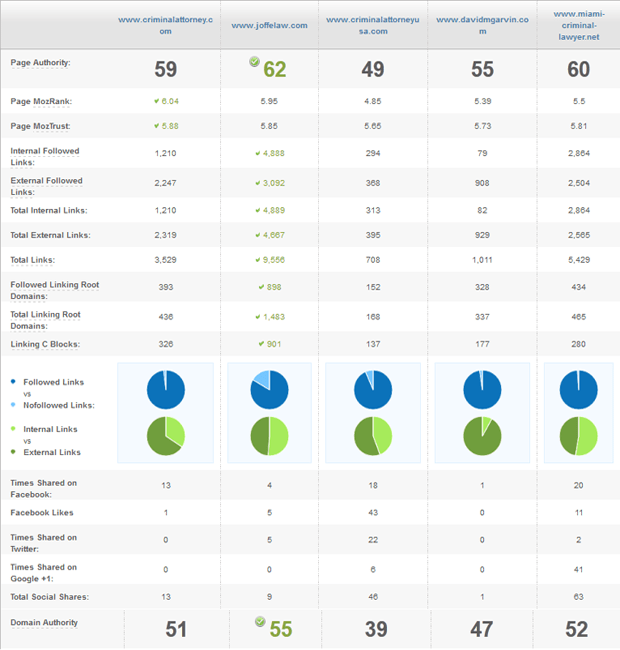Click the internal vs external pie for criminalattorney.com
Screen dimensions: 620x650
click(x=166, y=436)
